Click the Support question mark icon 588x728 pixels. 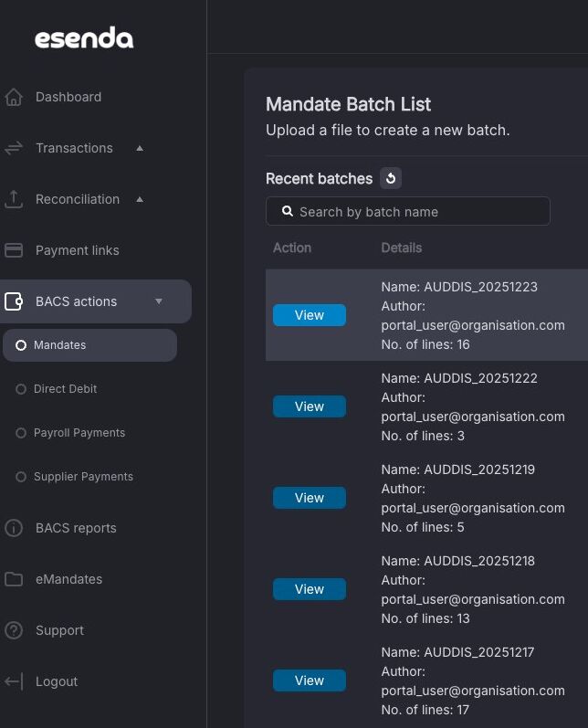coord(14,630)
